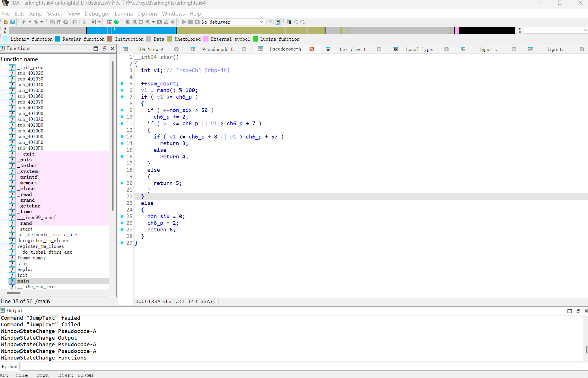Select main in the Functions list
The width and height of the screenshot is (588, 378).
23,281
